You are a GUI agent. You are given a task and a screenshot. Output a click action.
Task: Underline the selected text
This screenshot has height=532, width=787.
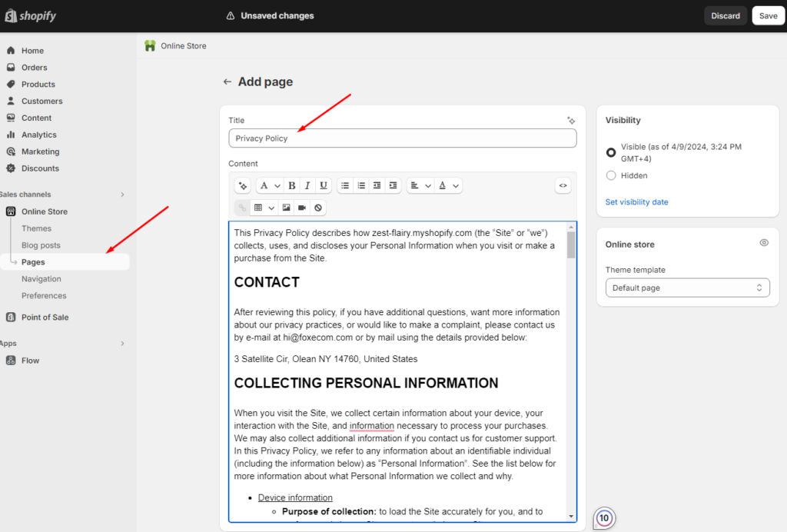(x=323, y=185)
